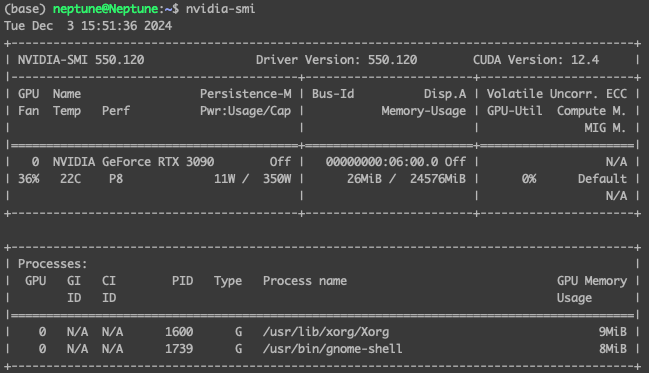Click the Default compute mode text
The image size is (649, 373).
tap(602, 179)
